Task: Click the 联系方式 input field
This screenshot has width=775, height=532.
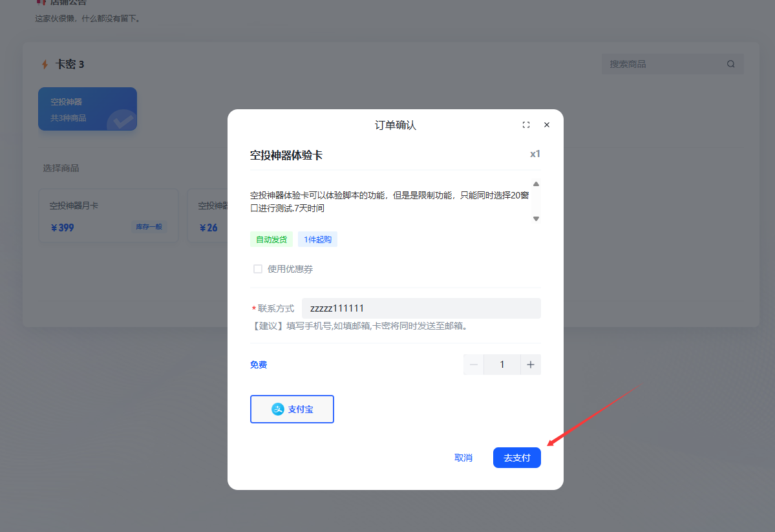Action: (421, 308)
